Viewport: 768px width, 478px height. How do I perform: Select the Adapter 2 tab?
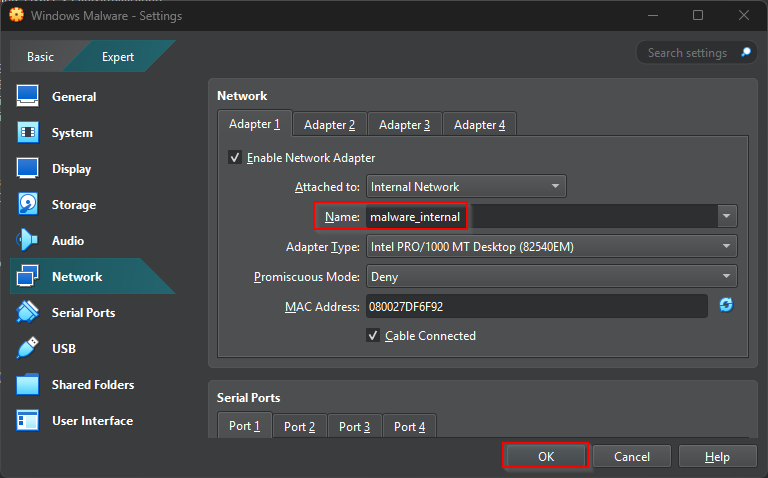pos(329,124)
